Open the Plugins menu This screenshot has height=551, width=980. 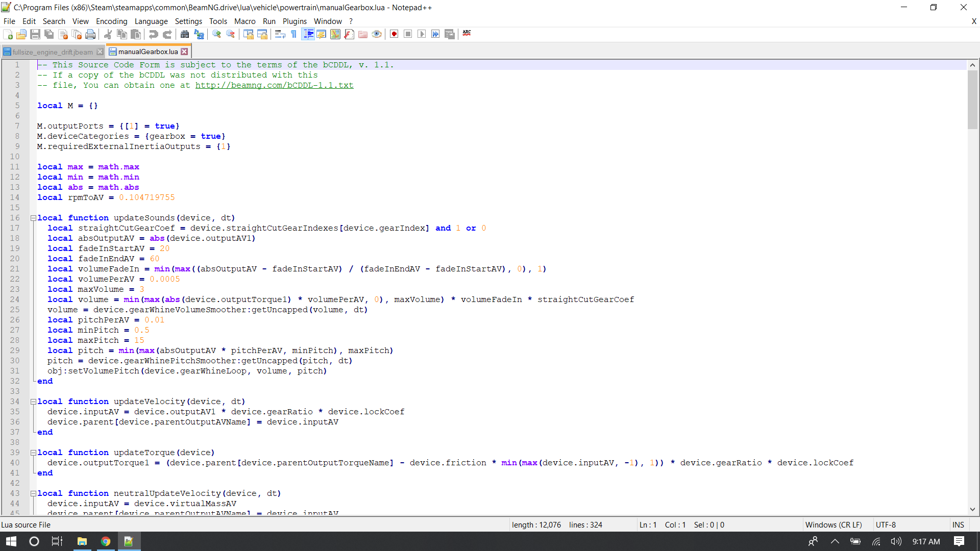click(294, 21)
